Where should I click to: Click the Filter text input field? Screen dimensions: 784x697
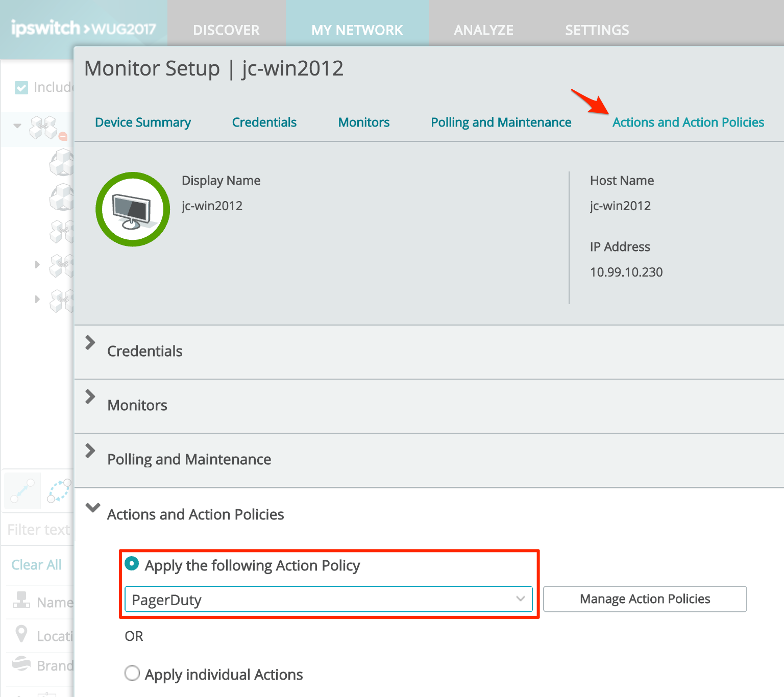(39, 530)
